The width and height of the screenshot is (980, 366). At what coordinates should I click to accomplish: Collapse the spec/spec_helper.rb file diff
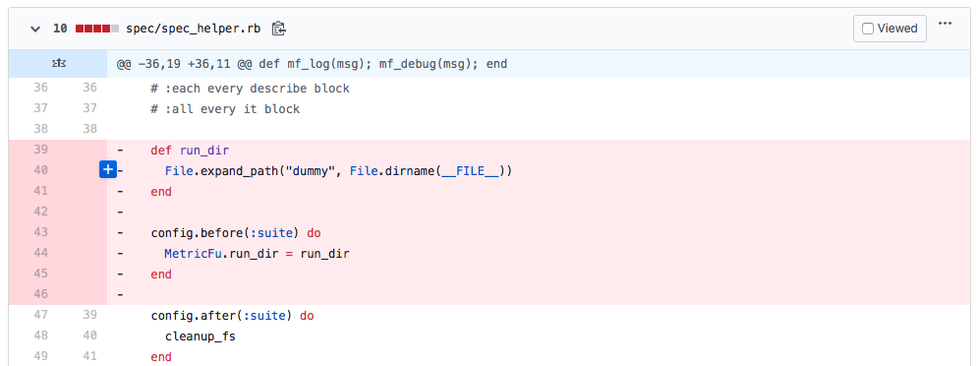point(35,29)
